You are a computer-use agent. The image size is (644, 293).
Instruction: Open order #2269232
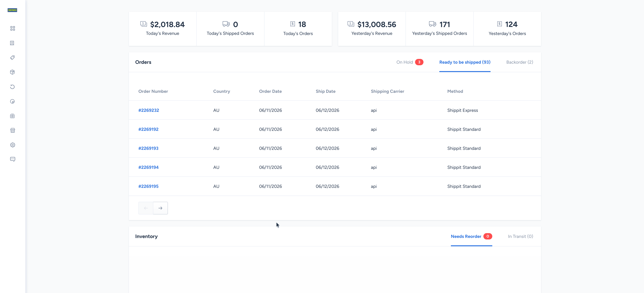(x=149, y=110)
